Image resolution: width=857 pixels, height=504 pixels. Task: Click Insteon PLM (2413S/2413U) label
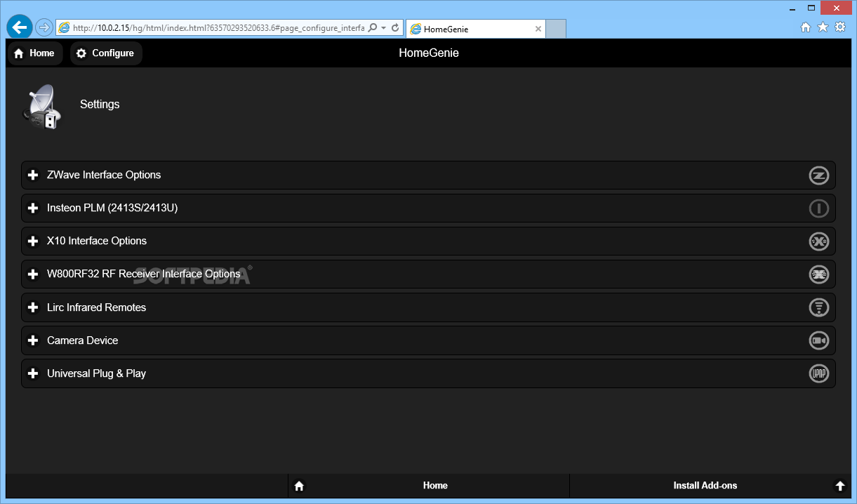click(112, 208)
